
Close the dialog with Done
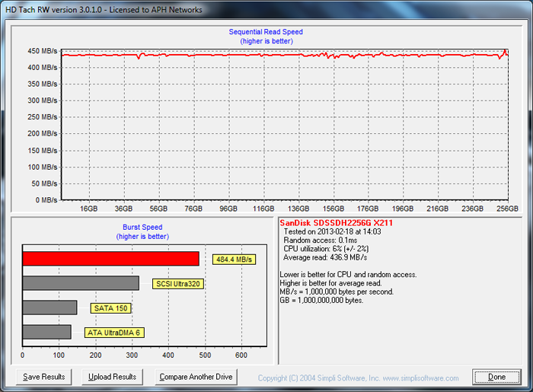click(496, 377)
